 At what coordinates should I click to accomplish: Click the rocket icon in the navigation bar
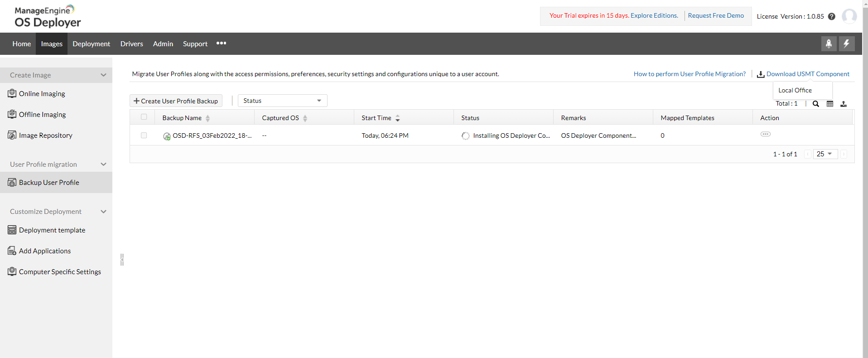click(x=829, y=44)
